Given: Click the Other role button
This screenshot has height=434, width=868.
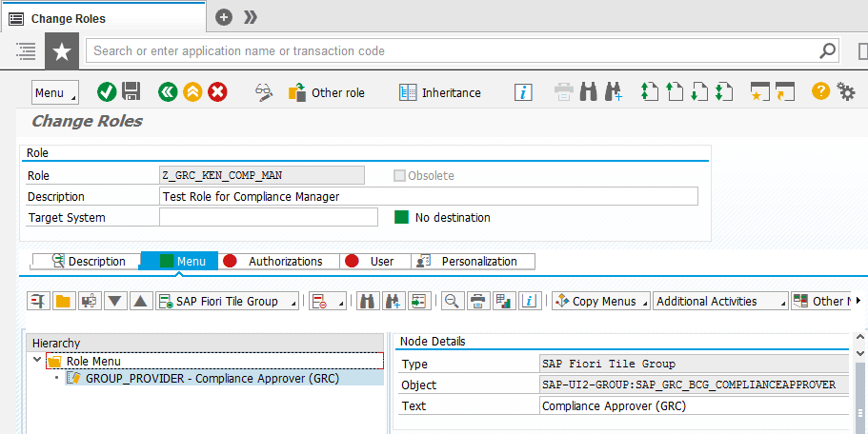Looking at the screenshot, I should [327, 92].
